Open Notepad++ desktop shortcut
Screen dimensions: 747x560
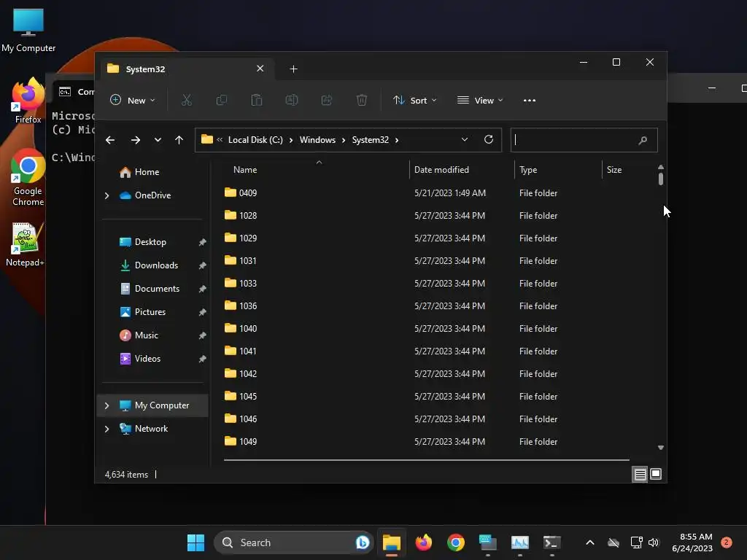click(25, 244)
